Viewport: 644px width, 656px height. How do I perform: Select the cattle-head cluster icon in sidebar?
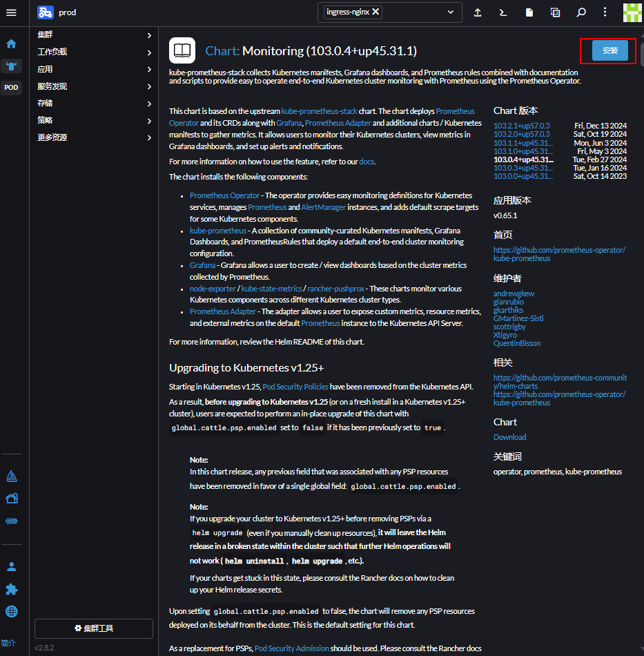11,66
